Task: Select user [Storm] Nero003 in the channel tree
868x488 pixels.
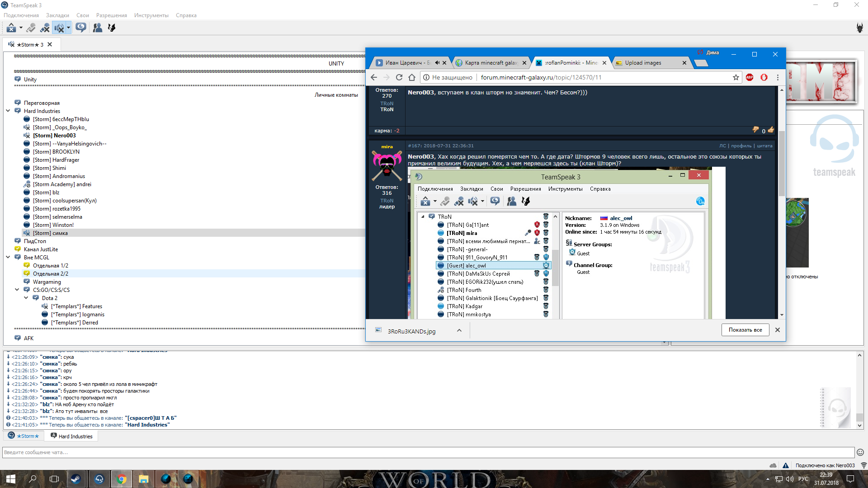Action: [54, 136]
